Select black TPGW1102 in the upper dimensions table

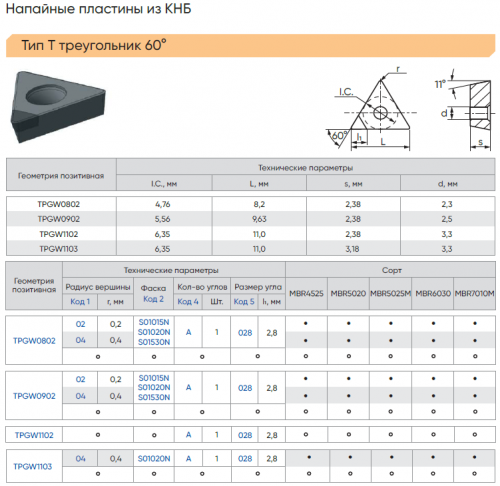[59, 234]
